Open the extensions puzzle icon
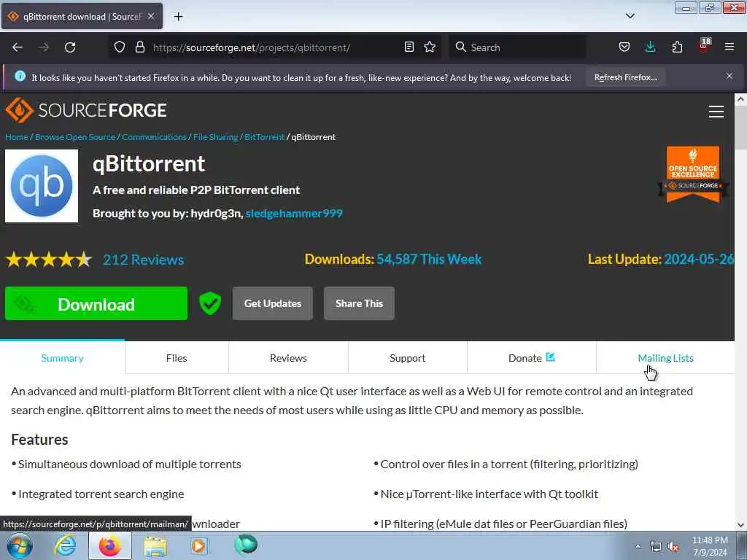This screenshot has height=560, width=747. click(x=677, y=47)
